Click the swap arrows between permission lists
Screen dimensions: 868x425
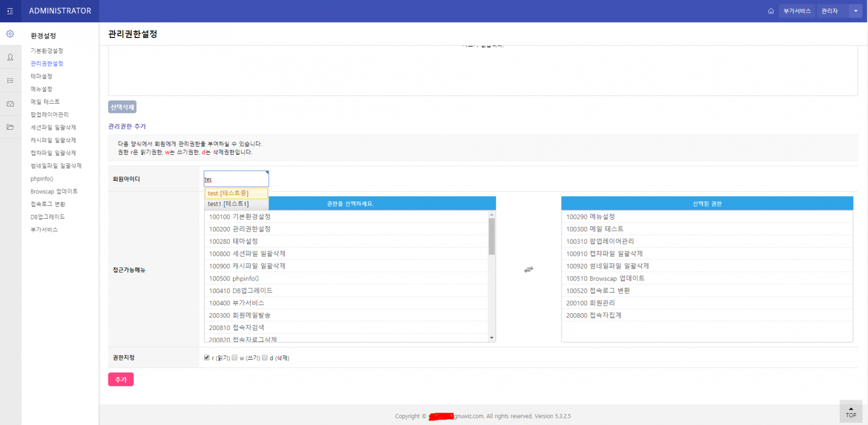click(528, 269)
